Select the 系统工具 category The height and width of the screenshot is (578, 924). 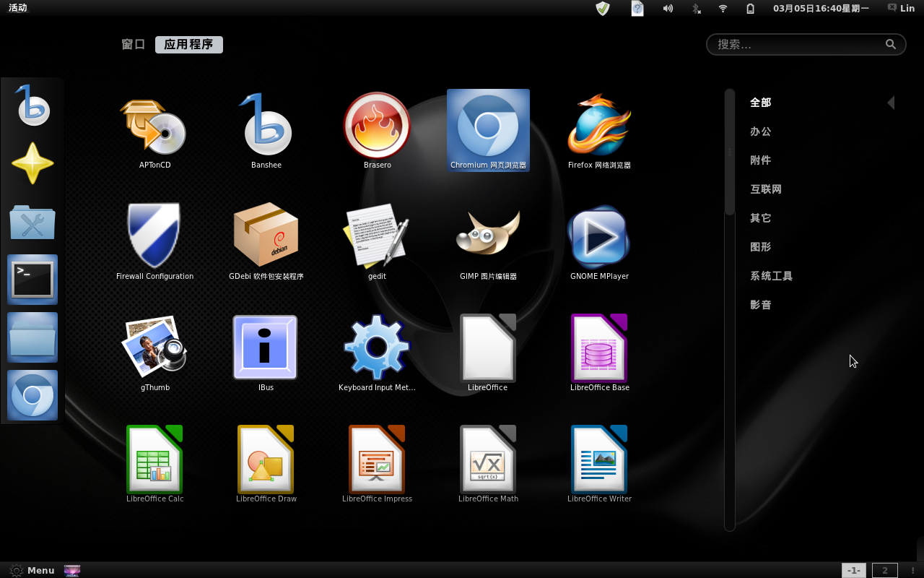(x=771, y=276)
